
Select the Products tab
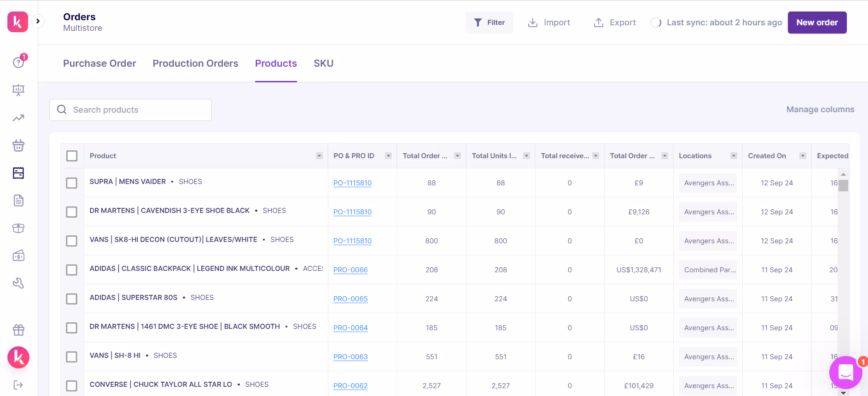click(x=276, y=63)
